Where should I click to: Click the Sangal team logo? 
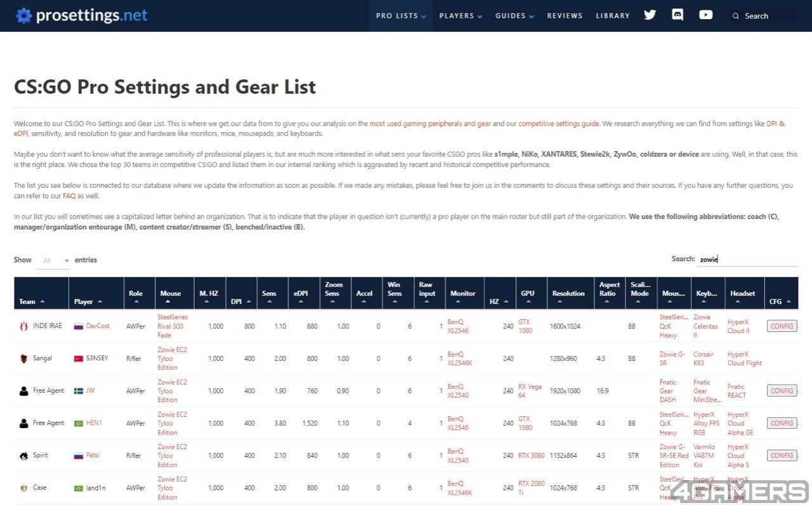tap(24, 358)
